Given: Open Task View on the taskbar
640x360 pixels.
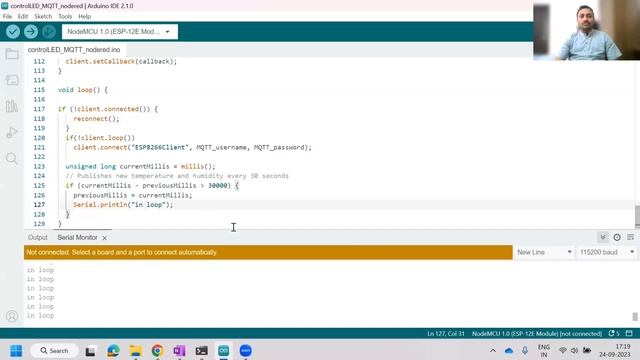Looking at the screenshot, I should click(90, 351).
